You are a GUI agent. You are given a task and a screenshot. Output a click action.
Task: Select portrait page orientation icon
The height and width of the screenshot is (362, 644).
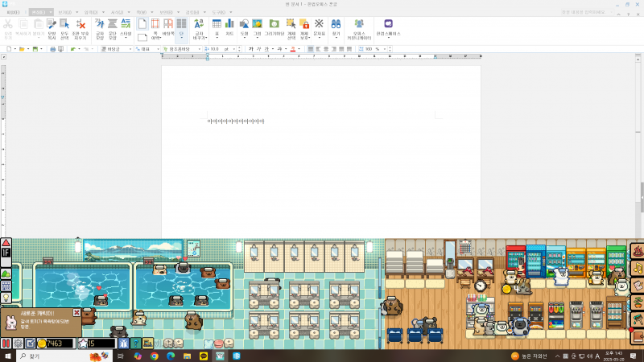pyautogui.click(x=142, y=23)
